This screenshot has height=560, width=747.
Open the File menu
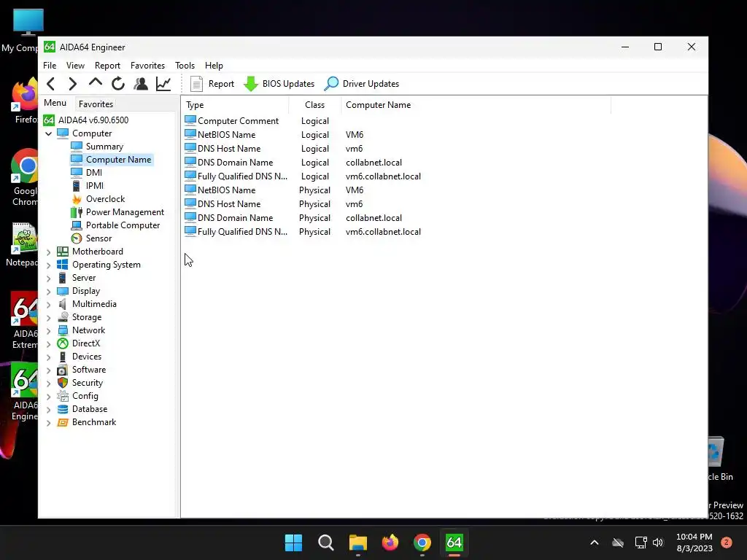pyautogui.click(x=50, y=65)
